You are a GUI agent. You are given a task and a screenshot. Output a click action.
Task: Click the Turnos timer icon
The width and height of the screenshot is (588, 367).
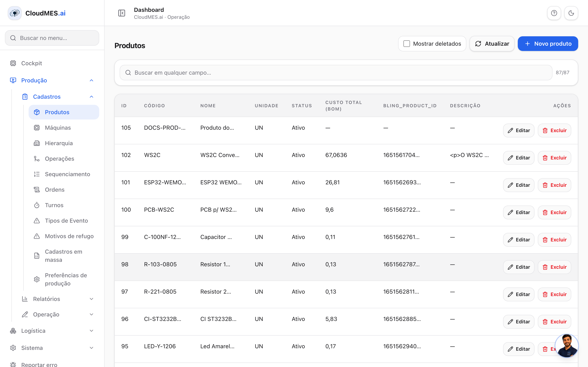(37, 205)
